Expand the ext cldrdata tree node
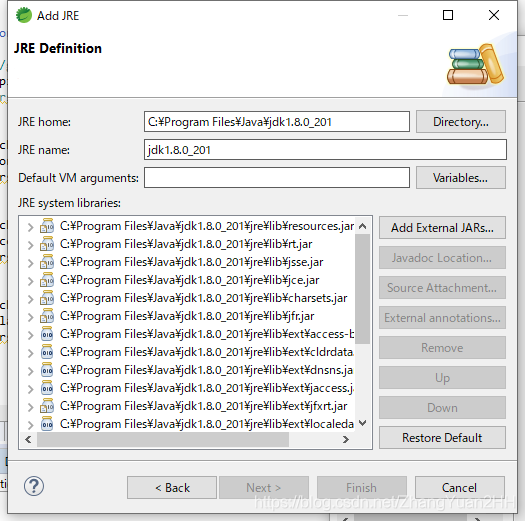525x521 pixels. pos(30,353)
